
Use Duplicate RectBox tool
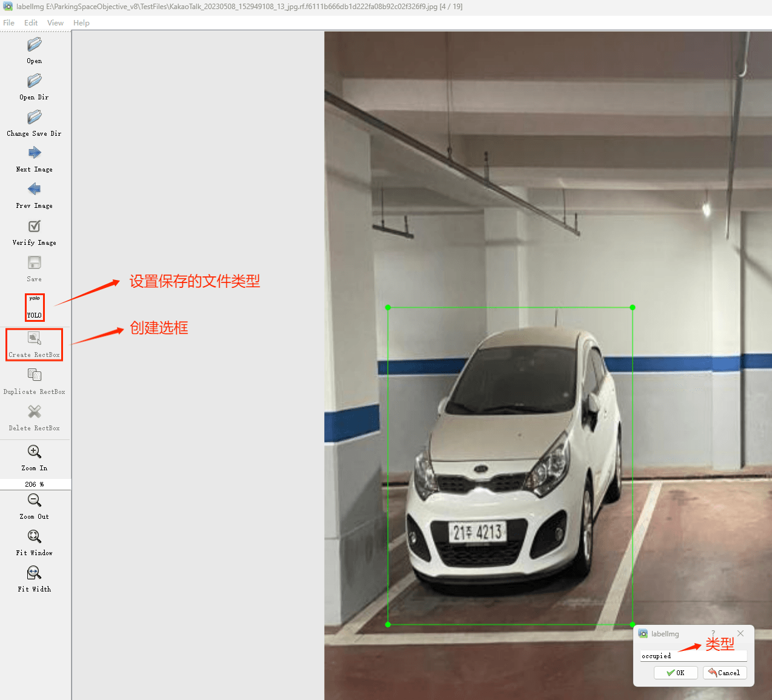[x=35, y=382]
